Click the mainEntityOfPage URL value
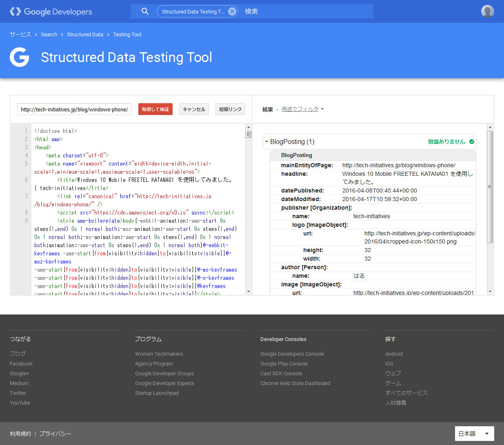The image size is (504, 445). pos(399,165)
